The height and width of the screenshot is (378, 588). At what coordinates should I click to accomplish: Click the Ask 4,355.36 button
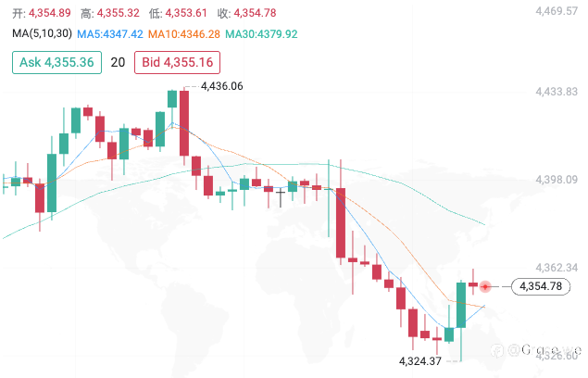click(x=57, y=62)
